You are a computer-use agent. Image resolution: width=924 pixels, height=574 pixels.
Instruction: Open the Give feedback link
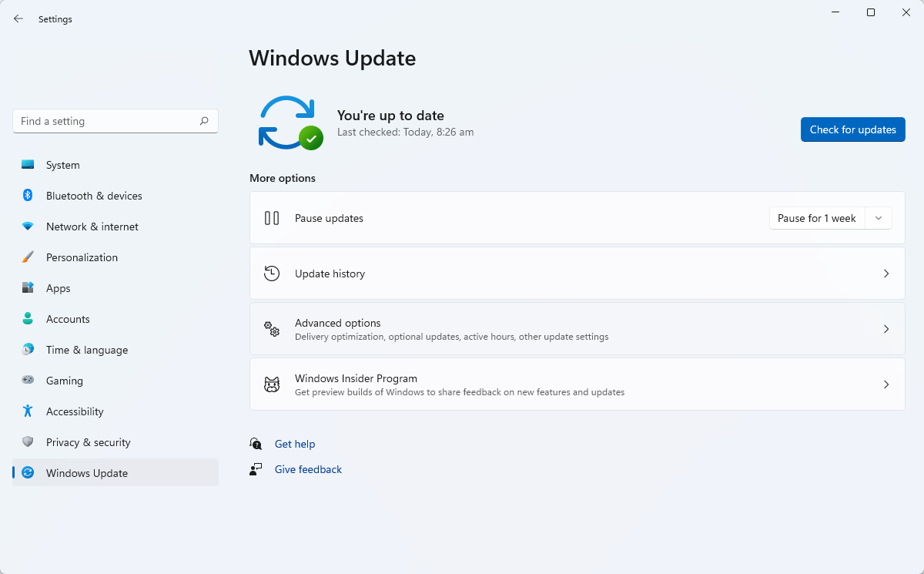(308, 469)
